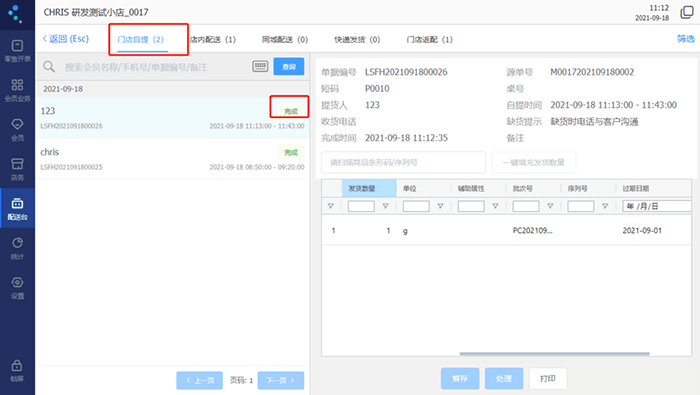Select the order named 123 in the list
This screenshot has width=700, height=395.
tap(172, 118)
